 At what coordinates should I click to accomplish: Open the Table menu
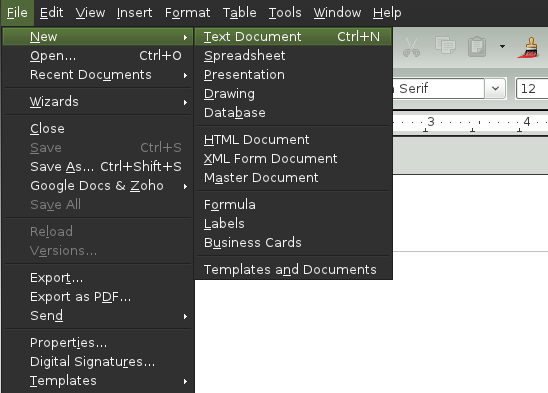tap(239, 13)
